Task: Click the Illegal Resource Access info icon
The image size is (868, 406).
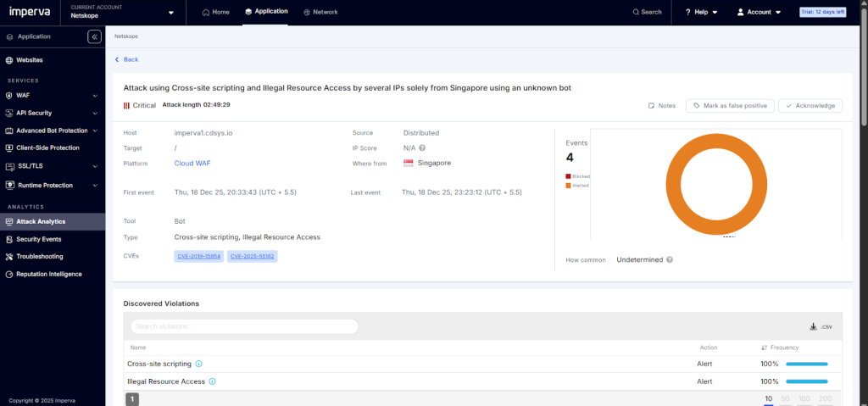Action: pos(213,381)
